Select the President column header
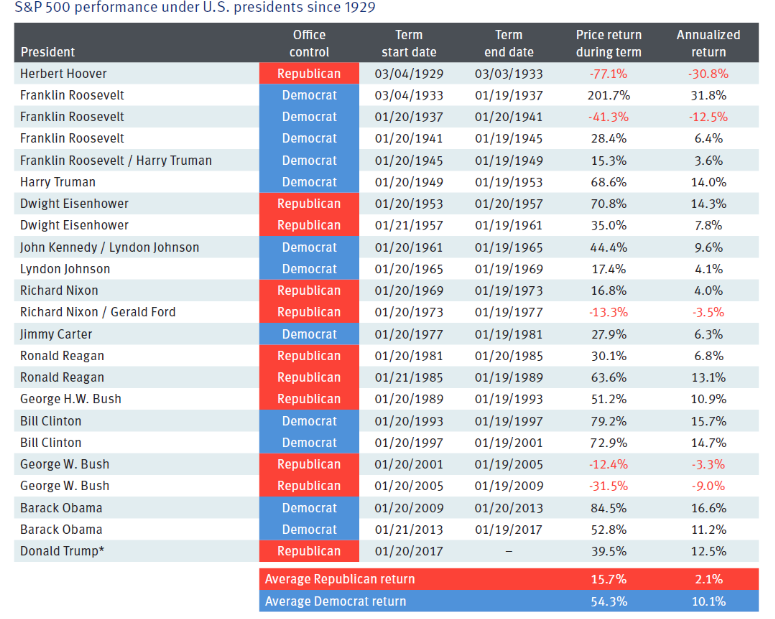The height and width of the screenshot is (619, 775). click(x=48, y=52)
